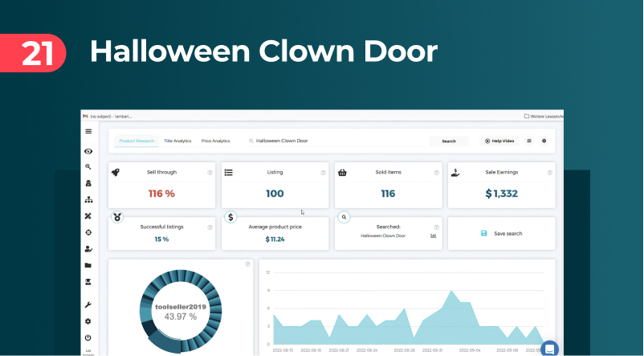Open the graduate academy icon in the sidebar
644x356 pixels.
coord(88,282)
